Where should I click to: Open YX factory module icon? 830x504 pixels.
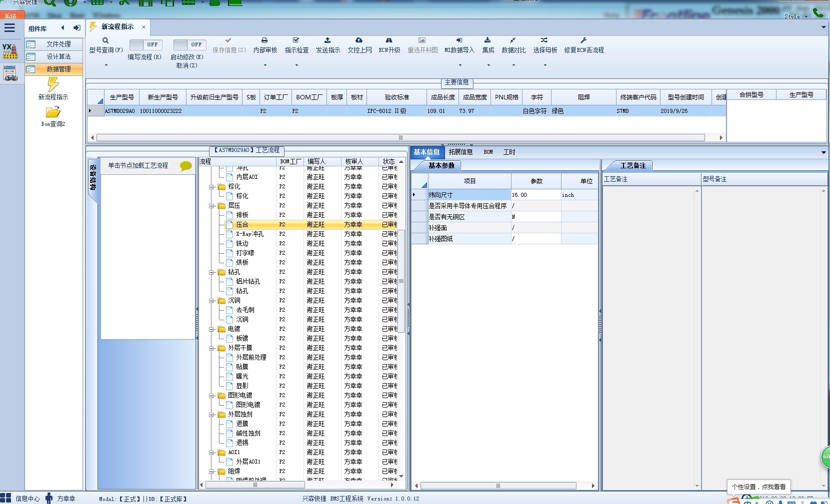click(x=10, y=50)
